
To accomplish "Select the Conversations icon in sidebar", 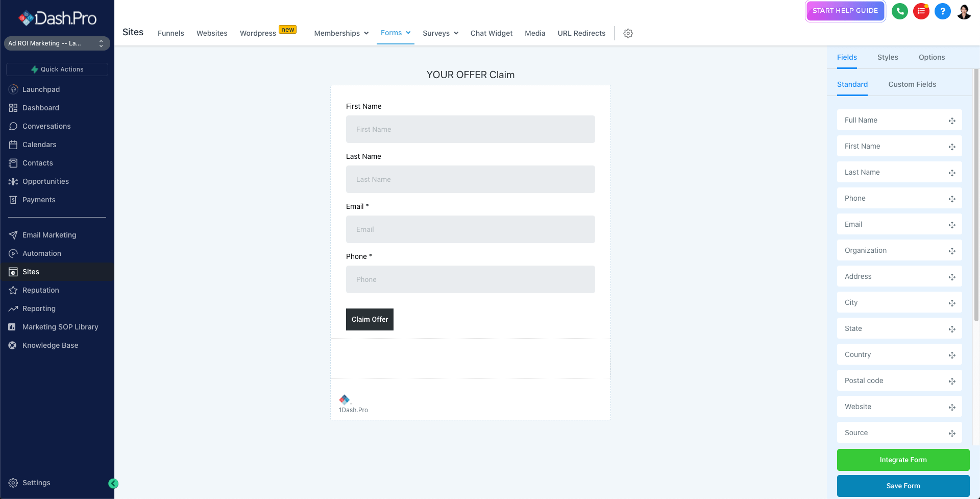I will tap(13, 126).
